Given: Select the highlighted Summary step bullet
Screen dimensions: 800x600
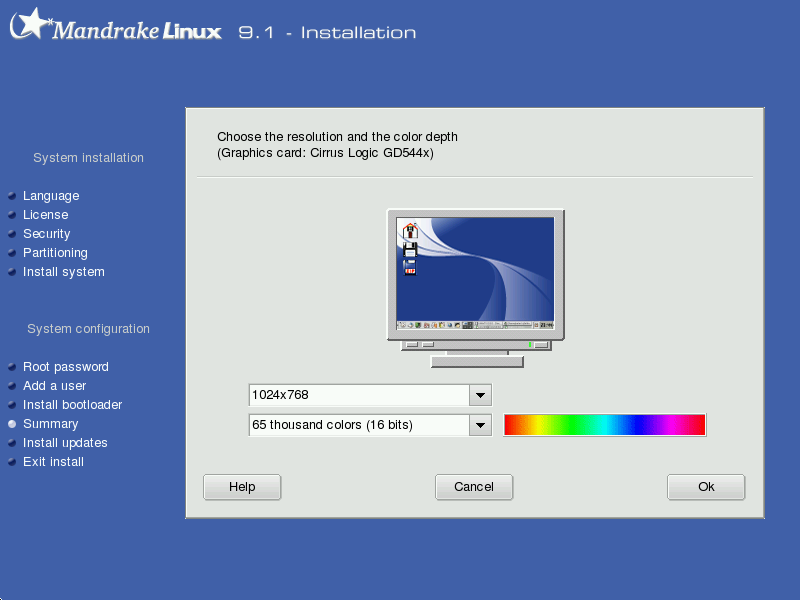Looking at the screenshot, I should (x=12, y=424).
